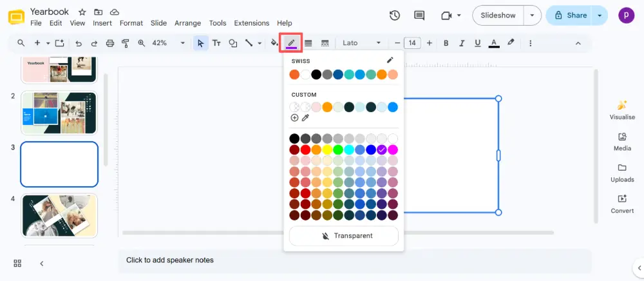Screen dimensions: 644x281
Task: Click the font size field showing 14
Action: (x=412, y=43)
